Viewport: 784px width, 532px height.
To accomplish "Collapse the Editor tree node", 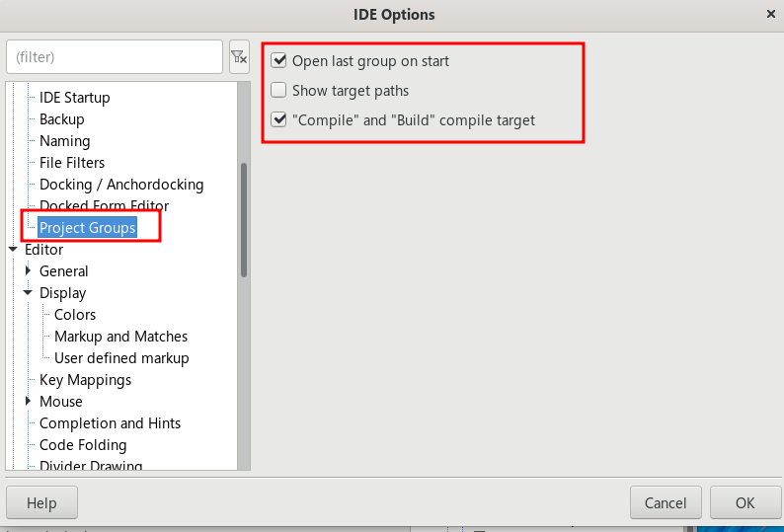I will 12,250.
